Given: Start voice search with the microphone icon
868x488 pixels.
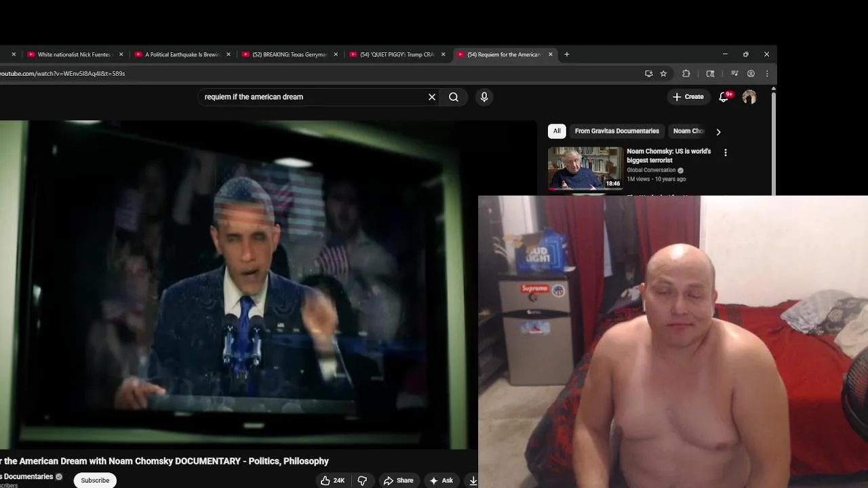Looking at the screenshot, I should pos(484,97).
